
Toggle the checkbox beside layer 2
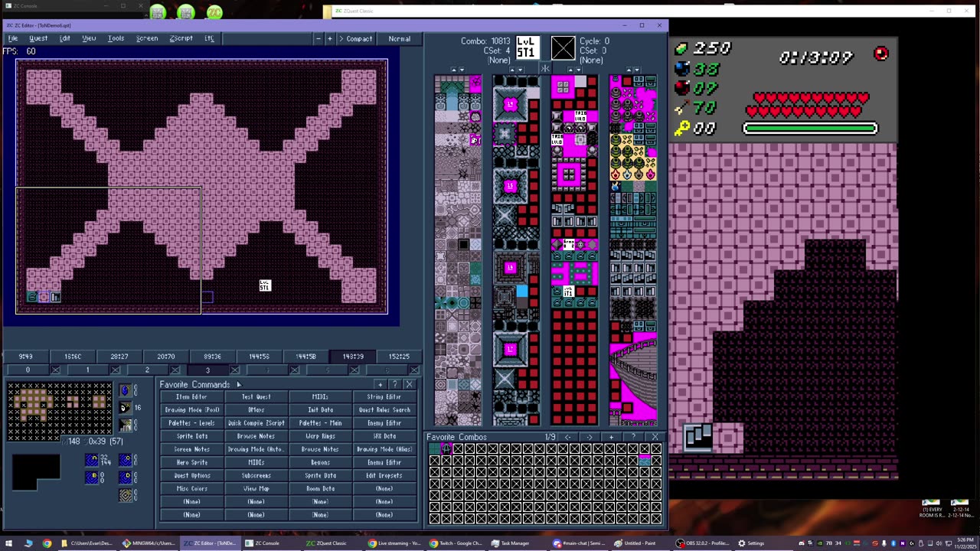175,370
